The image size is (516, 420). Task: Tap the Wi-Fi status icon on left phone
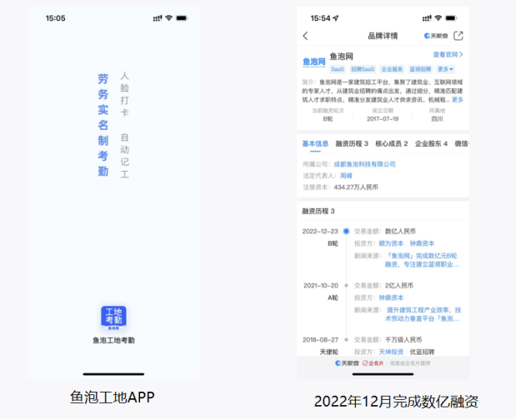click(169, 18)
